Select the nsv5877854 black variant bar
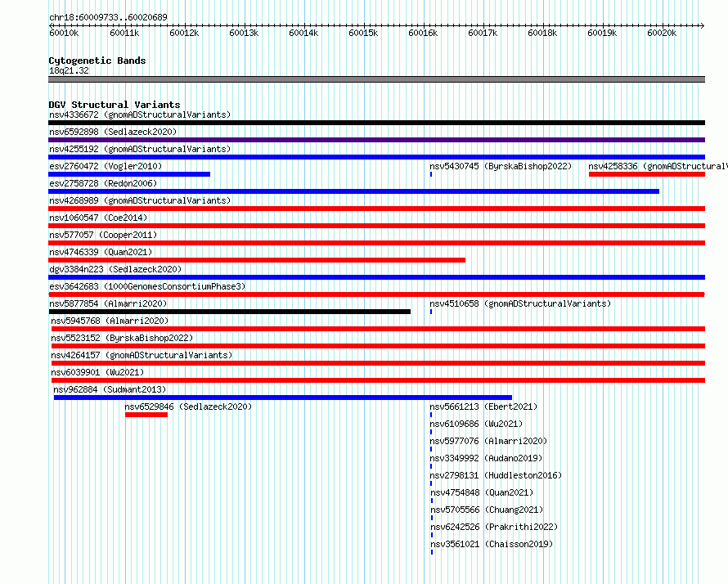 [229, 312]
